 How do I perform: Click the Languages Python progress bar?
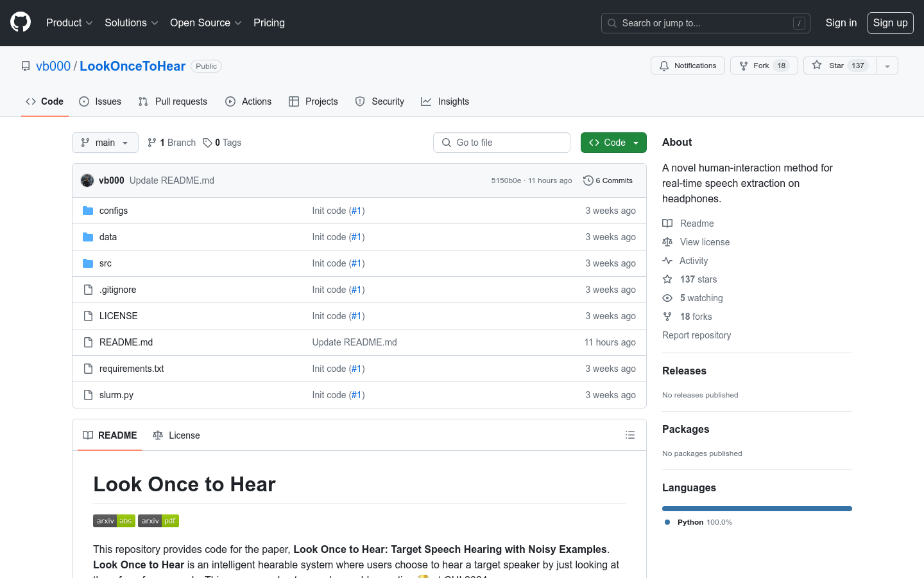coord(757,509)
